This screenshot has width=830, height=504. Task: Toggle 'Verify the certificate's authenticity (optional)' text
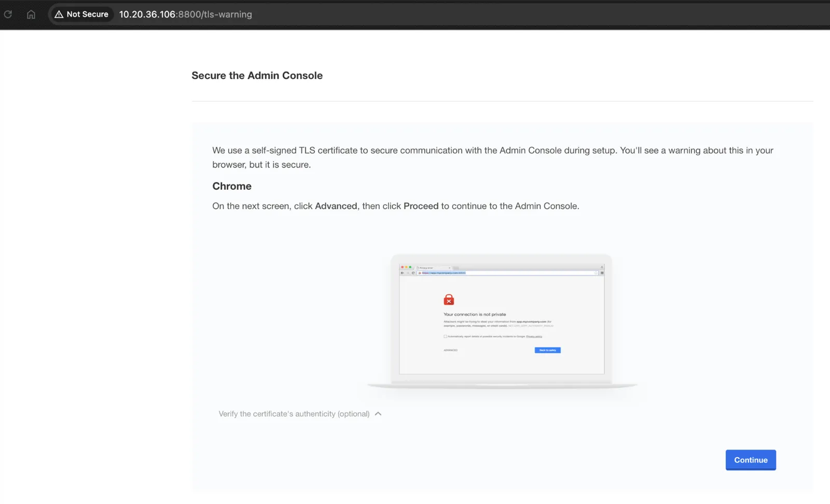[x=294, y=414]
